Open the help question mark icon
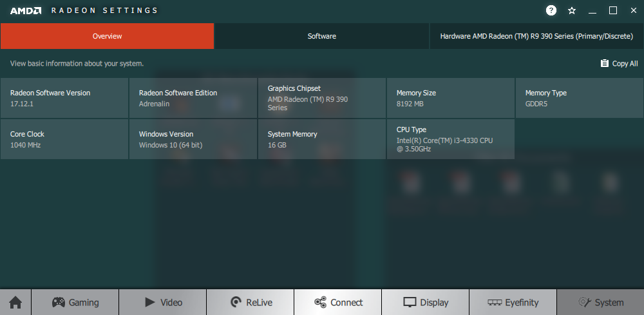Viewport: 644px width, 315px height. coord(551,10)
